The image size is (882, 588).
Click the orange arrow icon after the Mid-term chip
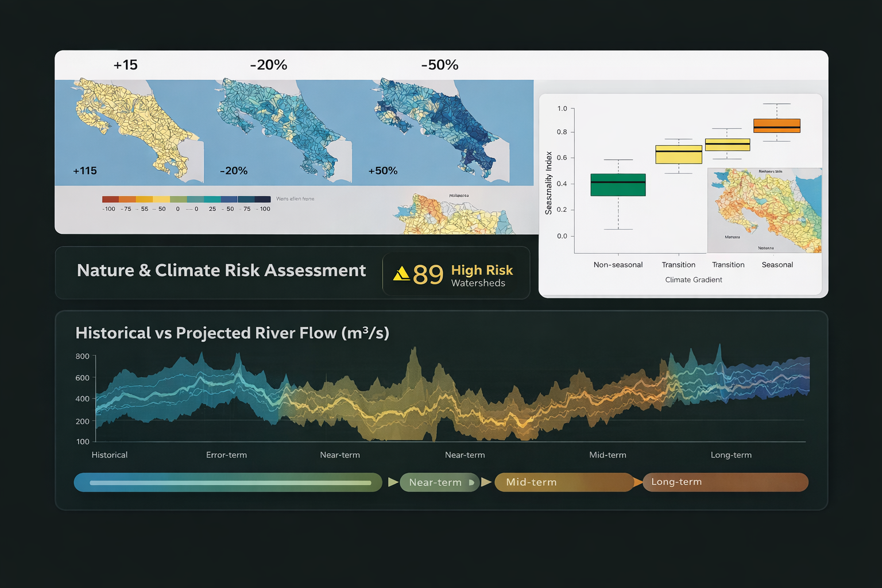(x=637, y=482)
